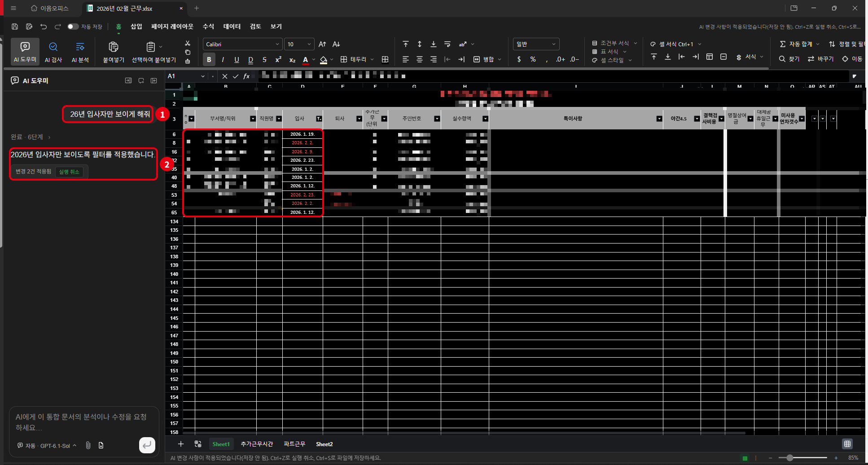Click the percent style icon
This screenshot has height=465, width=868.
click(x=533, y=59)
